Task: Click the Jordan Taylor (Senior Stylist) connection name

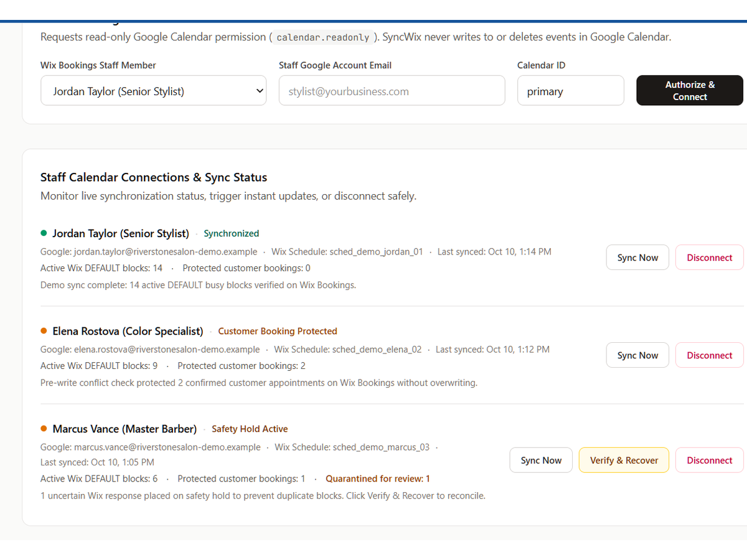Action: tap(121, 233)
